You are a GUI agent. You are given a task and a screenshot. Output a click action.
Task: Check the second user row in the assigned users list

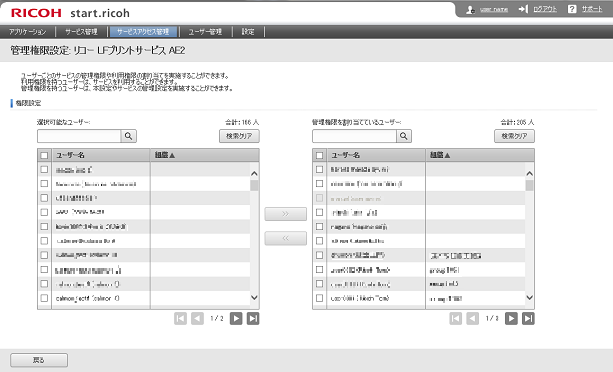click(319, 184)
